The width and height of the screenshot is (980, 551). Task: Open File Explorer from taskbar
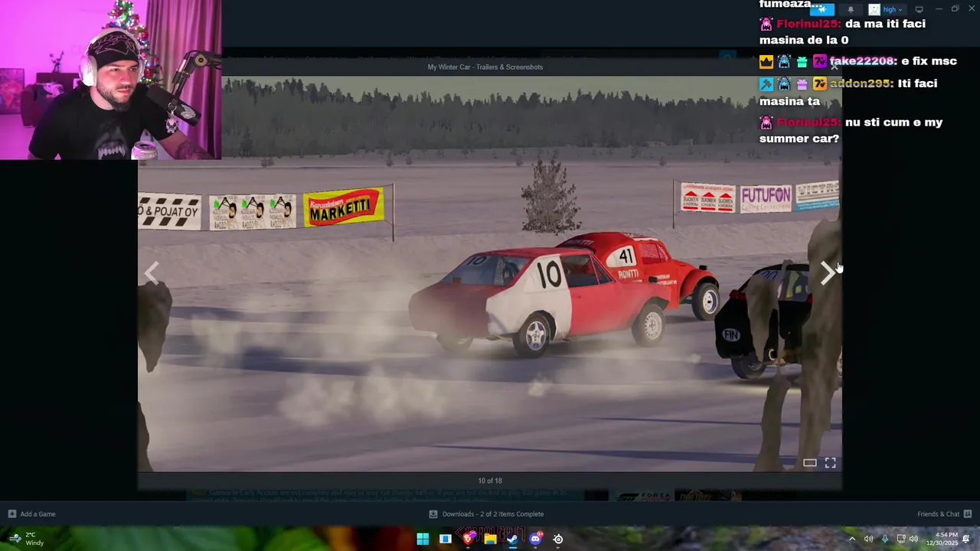[x=490, y=539]
